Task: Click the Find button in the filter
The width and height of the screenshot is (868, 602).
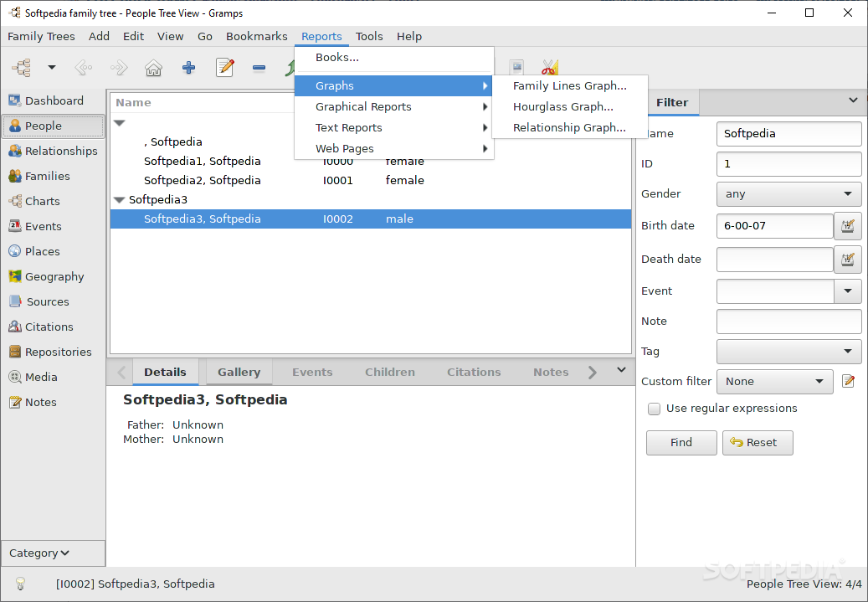Action: click(x=681, y=443)
